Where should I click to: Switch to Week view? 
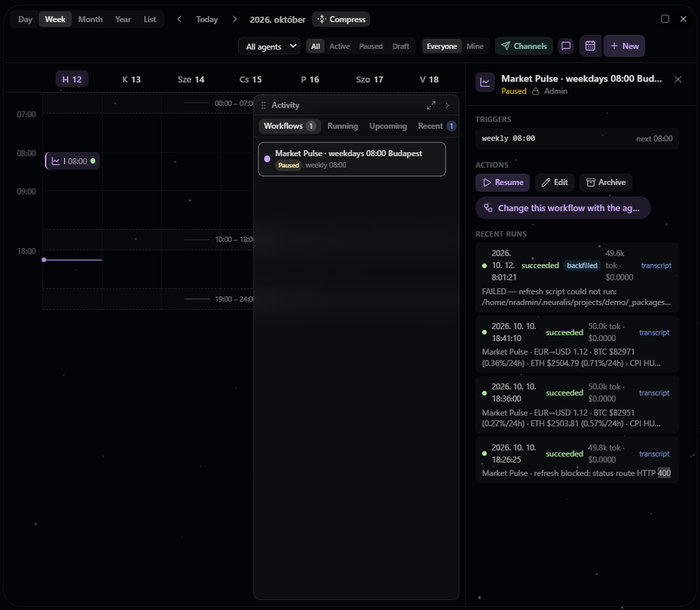pyautogui.click(x=55, y=19)
